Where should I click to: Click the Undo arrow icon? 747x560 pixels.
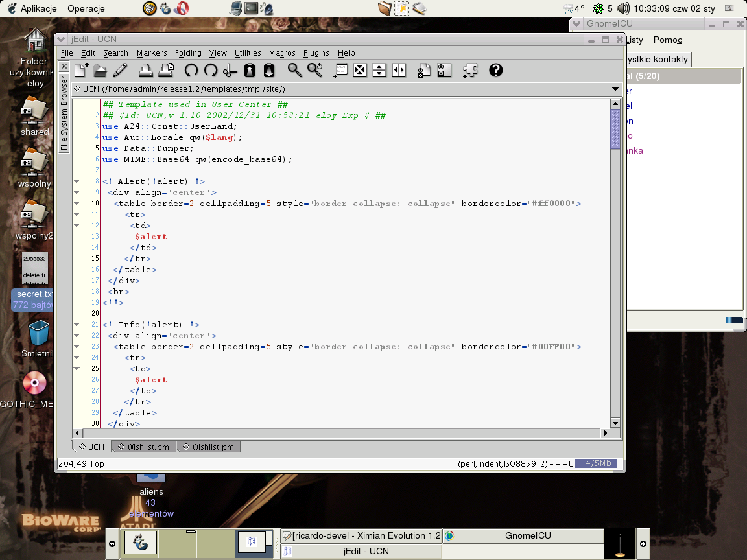[191, 70]
